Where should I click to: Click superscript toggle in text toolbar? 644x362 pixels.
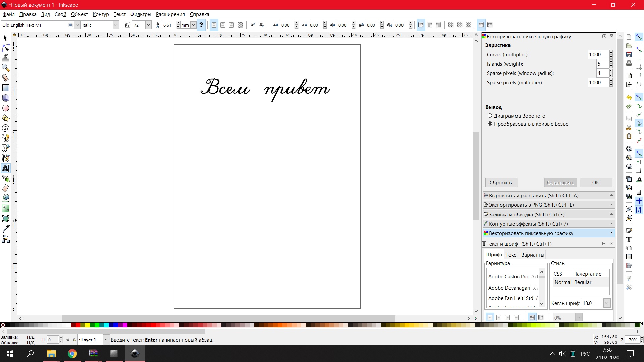(253, 25)
